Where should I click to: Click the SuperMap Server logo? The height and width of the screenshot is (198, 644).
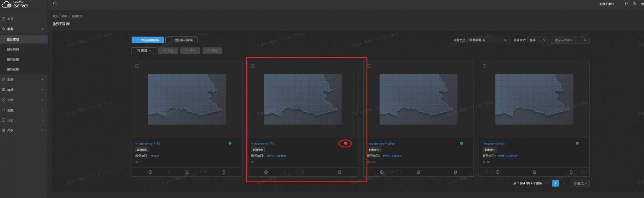point(16,4)
